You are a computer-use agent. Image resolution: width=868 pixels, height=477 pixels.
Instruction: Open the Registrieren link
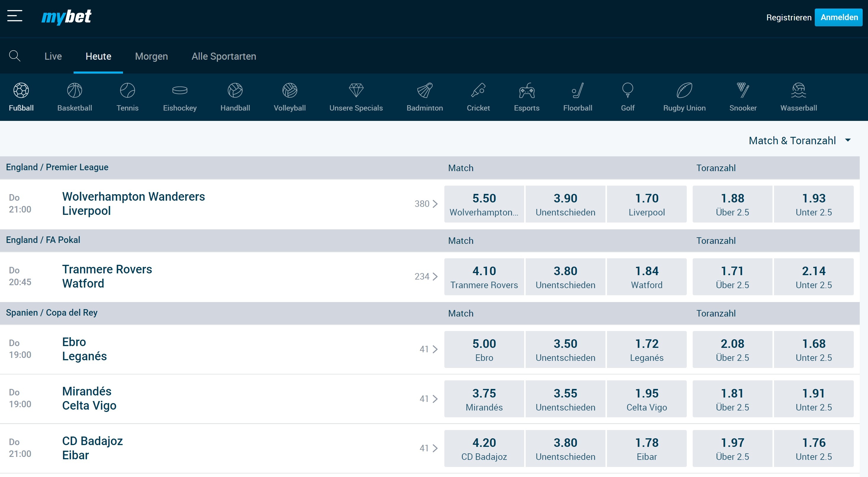pos(788,17)
